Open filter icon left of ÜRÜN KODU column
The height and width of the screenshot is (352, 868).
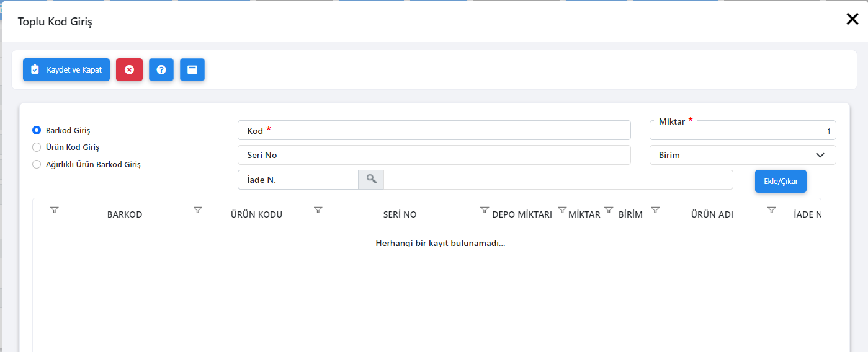click(x=198, y=210)
